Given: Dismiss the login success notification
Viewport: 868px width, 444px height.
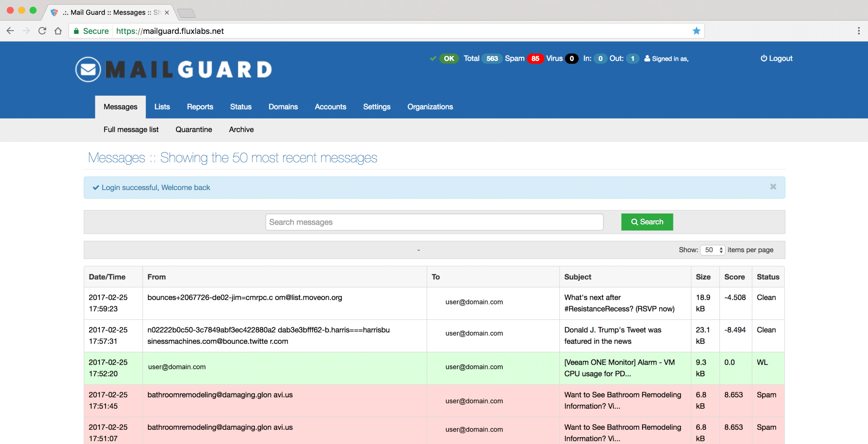Looking at the screenshot, I should (773, 186).
